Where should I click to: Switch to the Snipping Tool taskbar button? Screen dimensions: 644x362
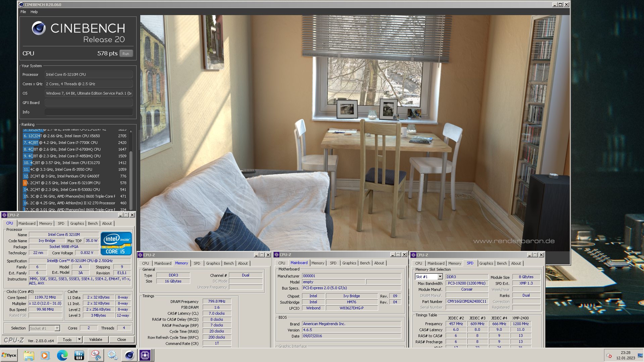[96, 355]
